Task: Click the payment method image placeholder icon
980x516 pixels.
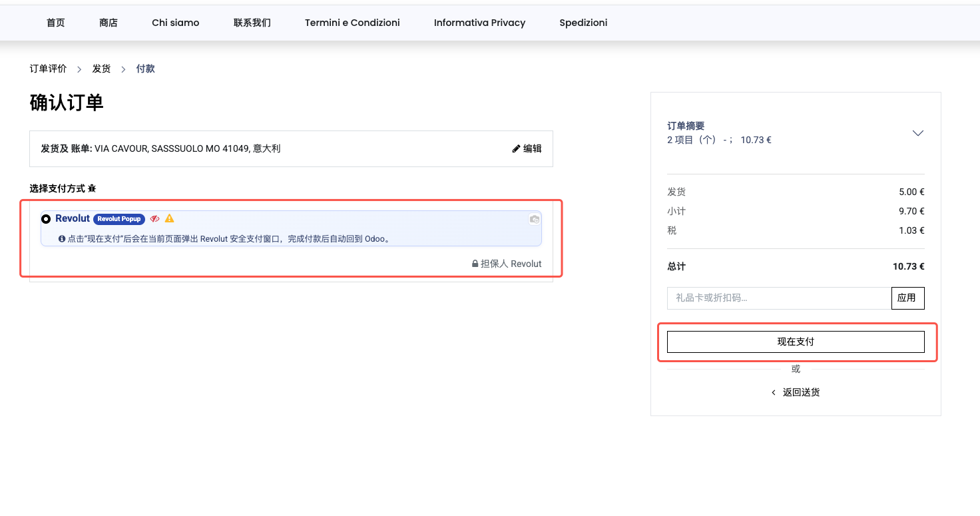Action: (x=534, y=219)
